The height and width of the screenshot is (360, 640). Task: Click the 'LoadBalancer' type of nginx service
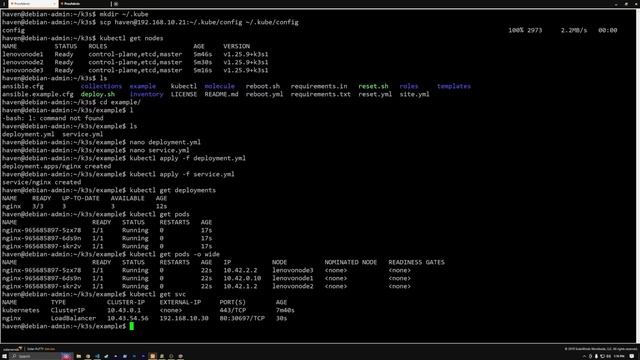click(x=73, y=318)
